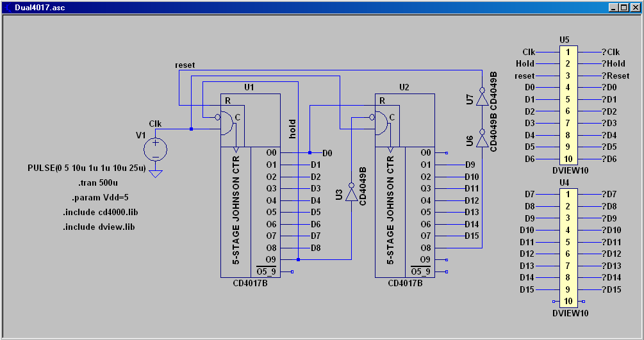Click the U1 reference designator
This screenshot has height=340, width=644.
pyautogui.click(x=249, y=87)
